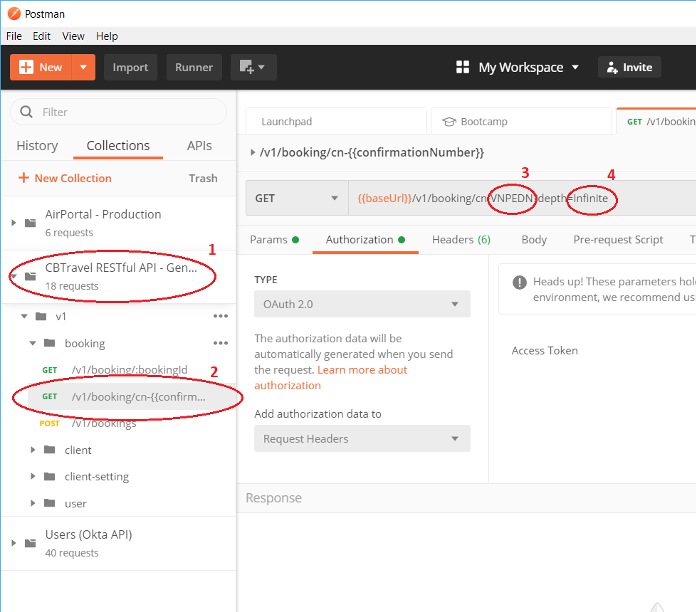Open the Runner

tap(194, 67)
